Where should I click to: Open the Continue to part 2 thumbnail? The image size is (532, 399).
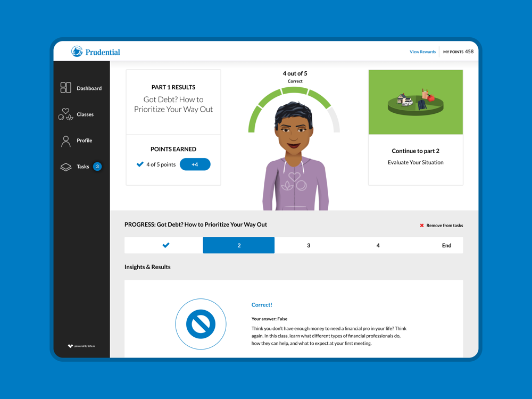415,102
